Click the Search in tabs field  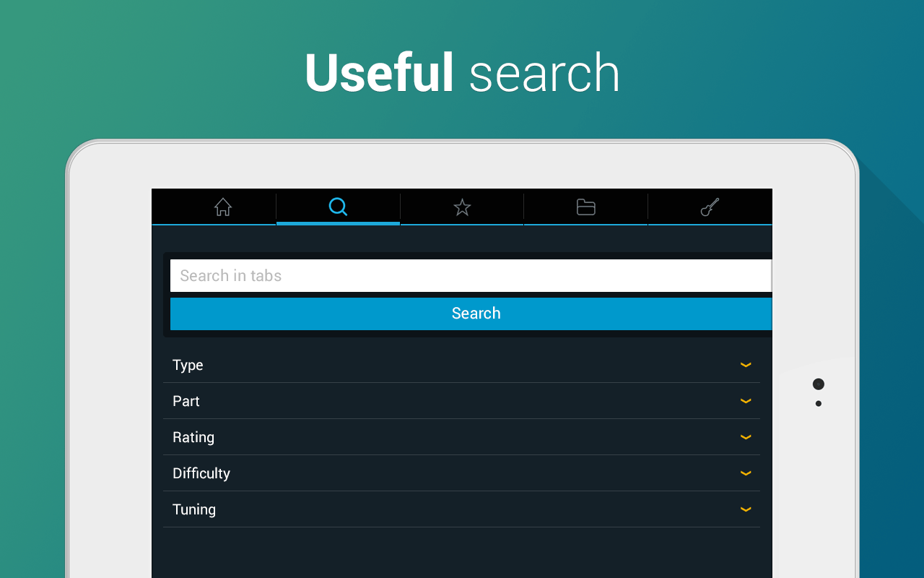point(471,275)
